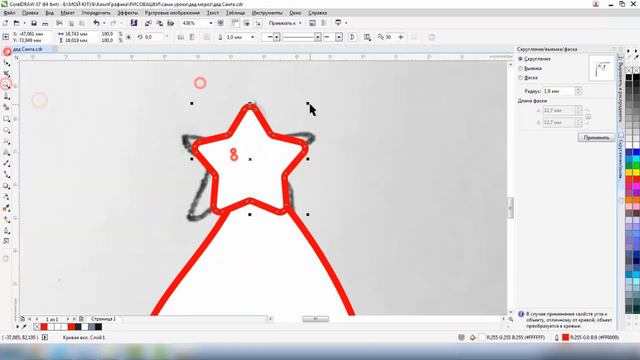Click the no-fill X swatch in document palette
The width and height of the screenshot is (640, 360).
coord(37,327)
